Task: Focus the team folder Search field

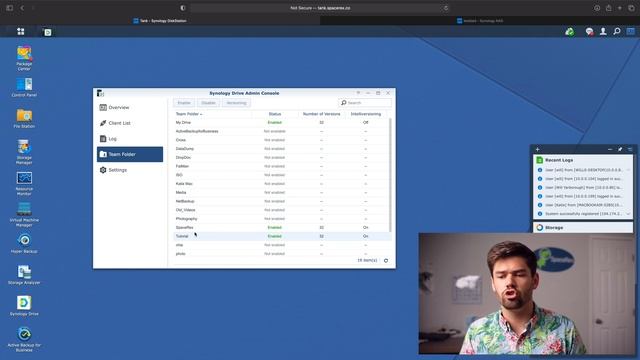Action: click(x=365, y=103)
